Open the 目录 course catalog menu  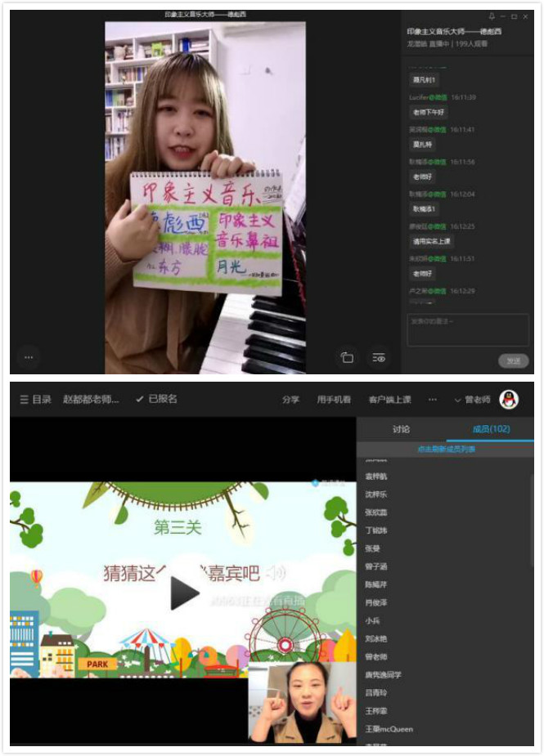coord(36,399)
